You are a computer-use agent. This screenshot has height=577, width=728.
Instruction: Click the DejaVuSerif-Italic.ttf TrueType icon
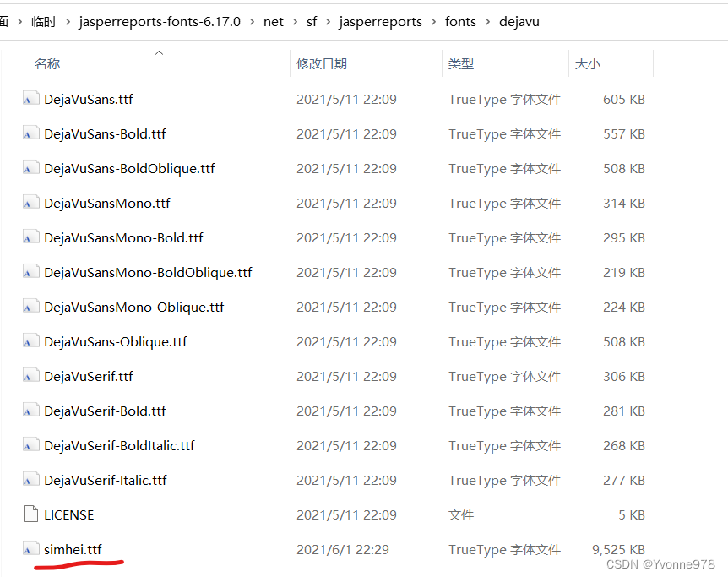point(30,480)
